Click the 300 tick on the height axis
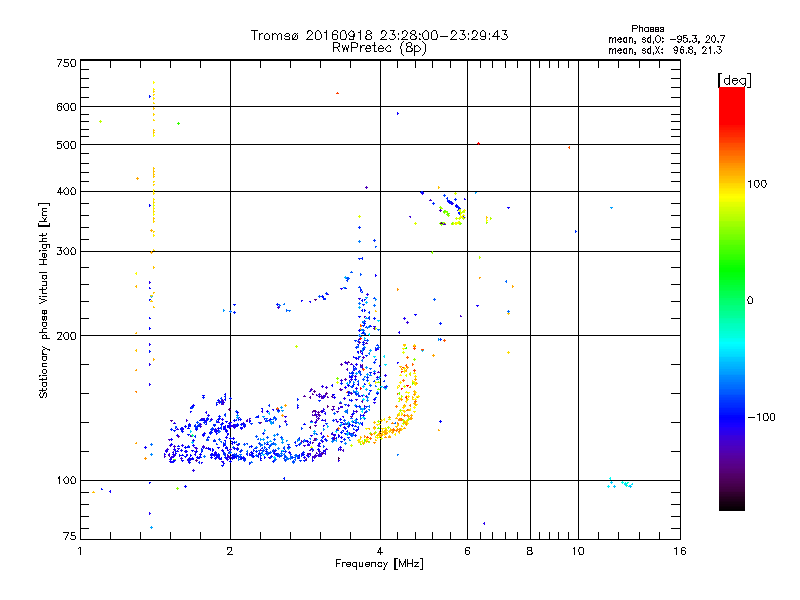 click(x=66, y=252)
